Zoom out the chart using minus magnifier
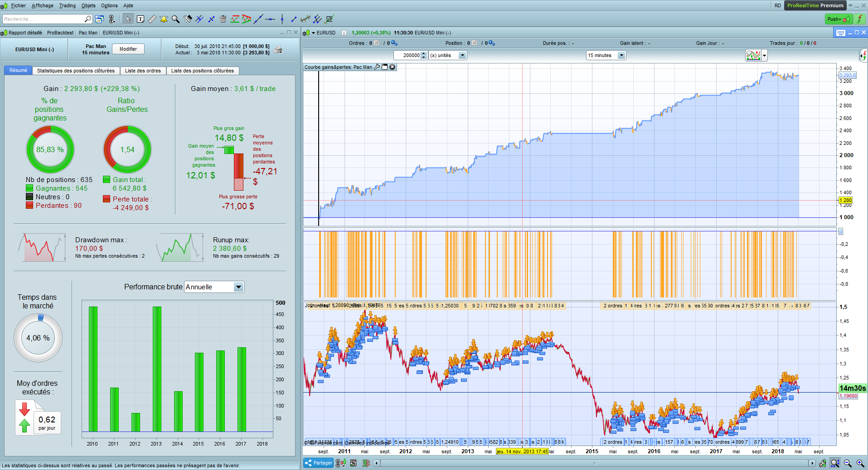 tap(848, 463)
